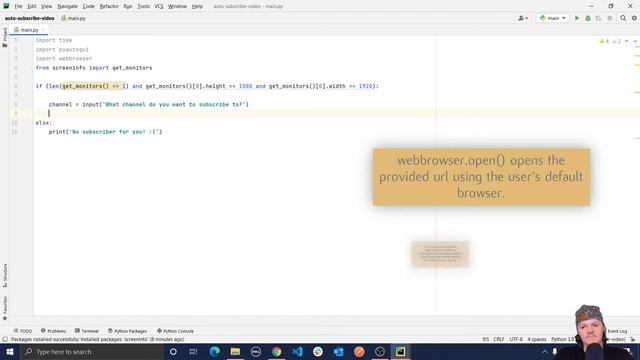
Task: Click the line:column position indicator
Action: click(486, 340)
